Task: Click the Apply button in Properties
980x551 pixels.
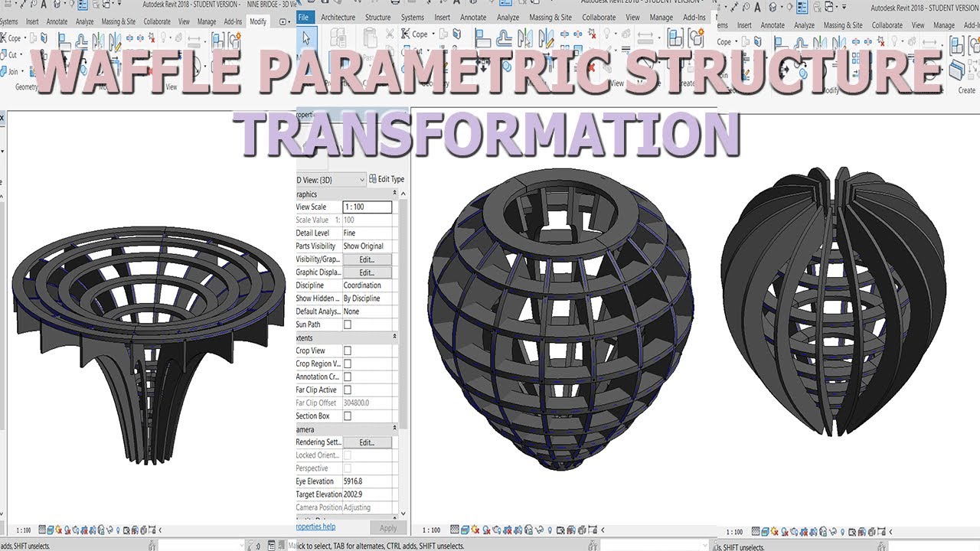Action: coord(388,528)
